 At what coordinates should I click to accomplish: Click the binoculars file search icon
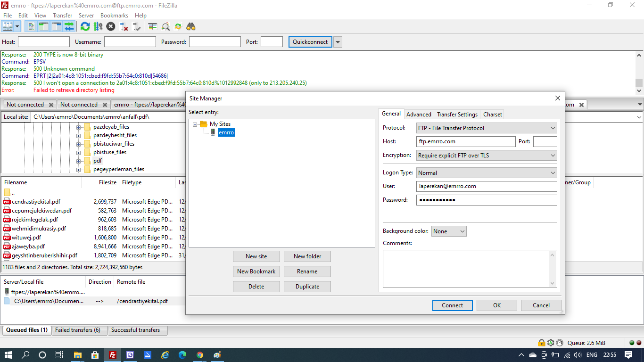pyautogui.click(x=191, y=26)
